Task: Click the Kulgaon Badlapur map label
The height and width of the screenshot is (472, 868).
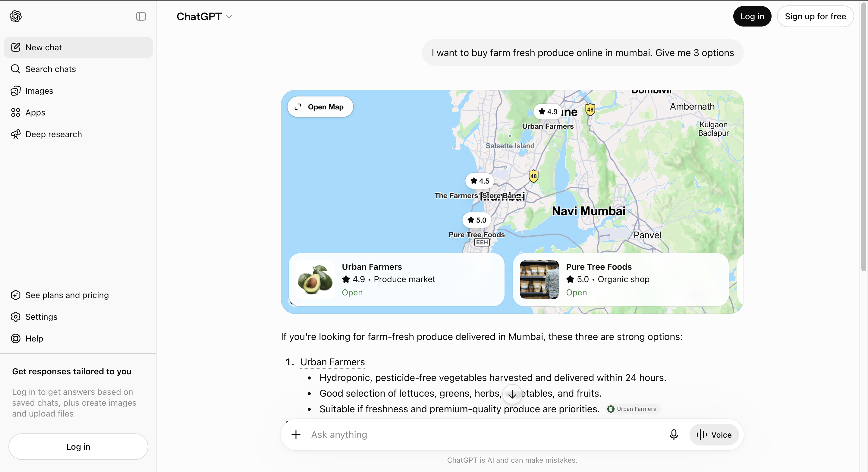Action: (713, 129)
